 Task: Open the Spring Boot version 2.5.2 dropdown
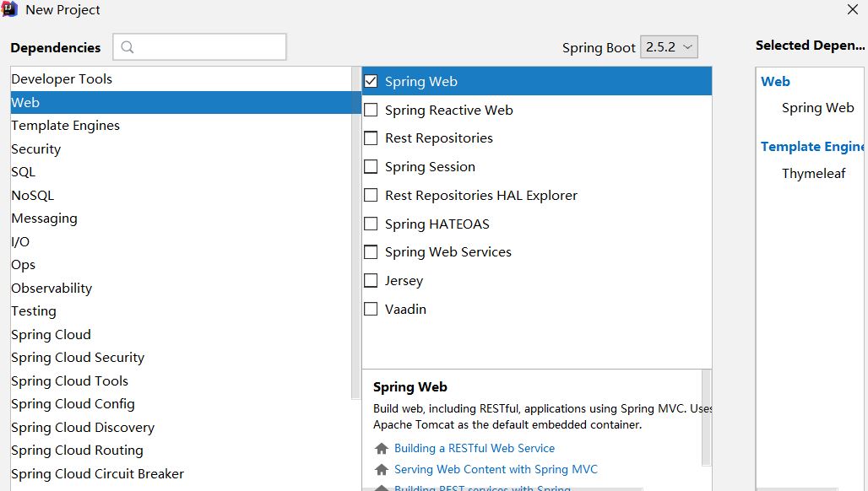tap(669, 47)
